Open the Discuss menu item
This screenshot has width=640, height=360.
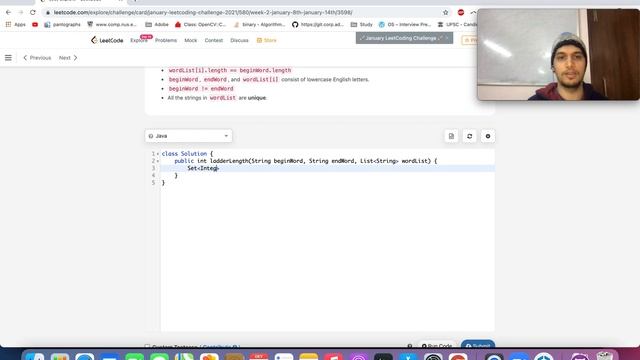tap(239, 40)
